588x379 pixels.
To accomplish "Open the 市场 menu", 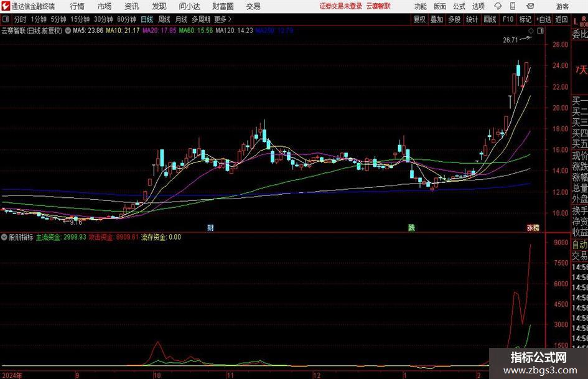I will coord(105,6).
